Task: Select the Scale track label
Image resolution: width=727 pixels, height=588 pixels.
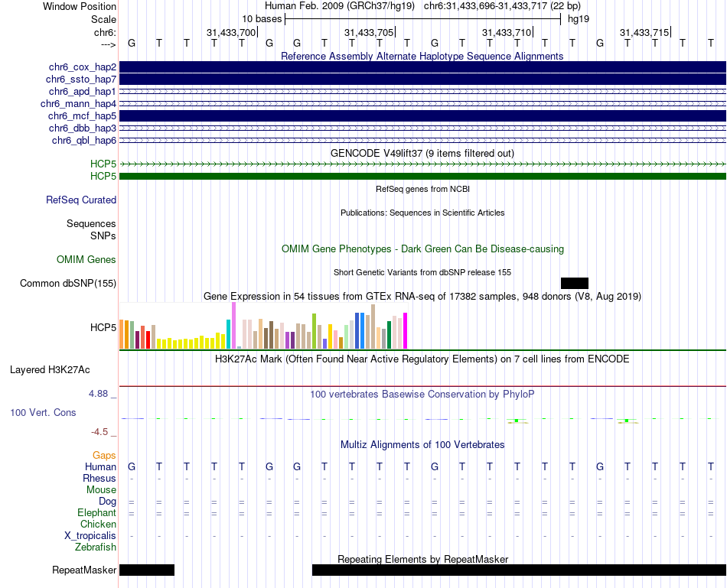Action: coord(104,20)
